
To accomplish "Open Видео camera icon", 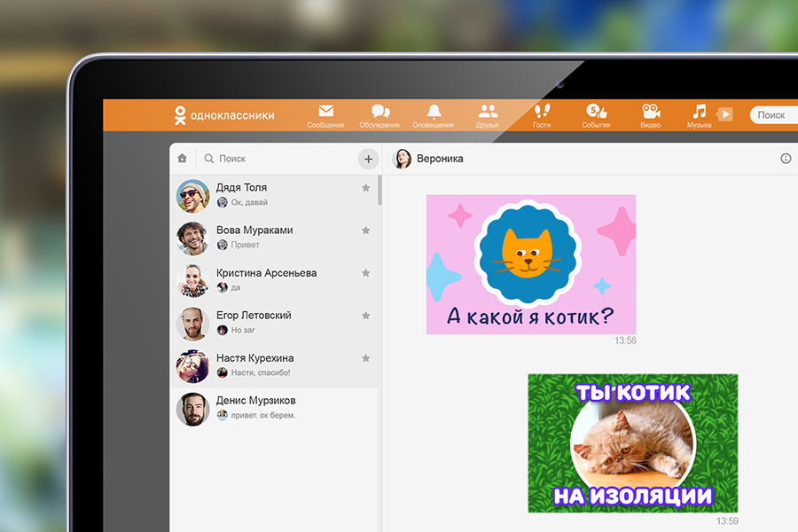I will [651, 111].
